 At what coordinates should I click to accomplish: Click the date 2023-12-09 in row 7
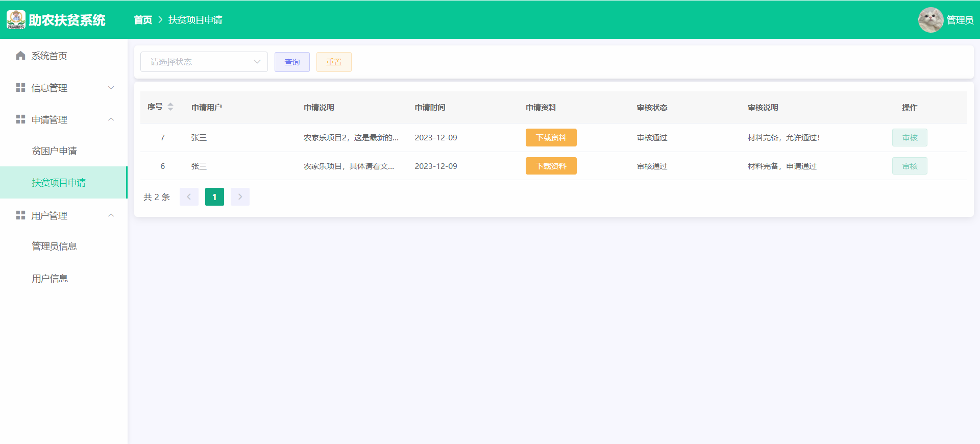(436, 138)
